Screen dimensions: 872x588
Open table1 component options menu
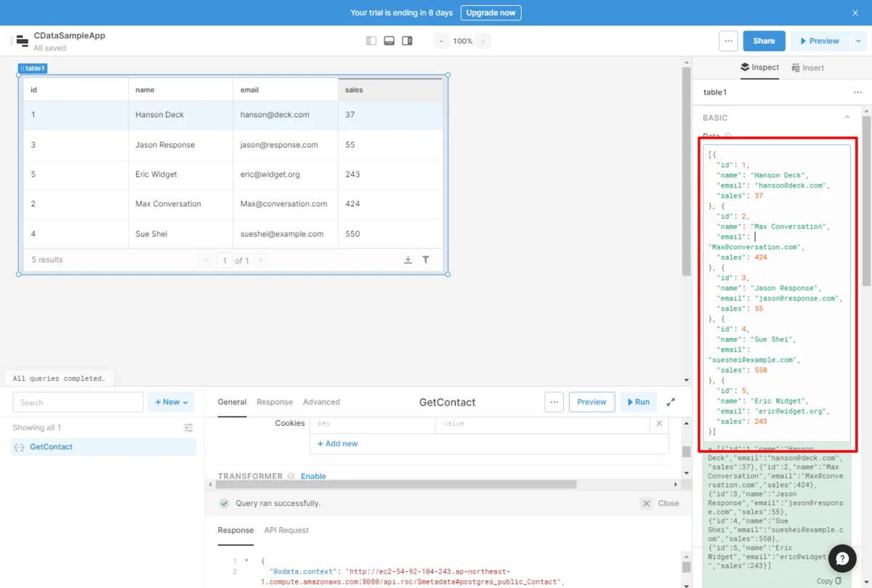[857, 92]
